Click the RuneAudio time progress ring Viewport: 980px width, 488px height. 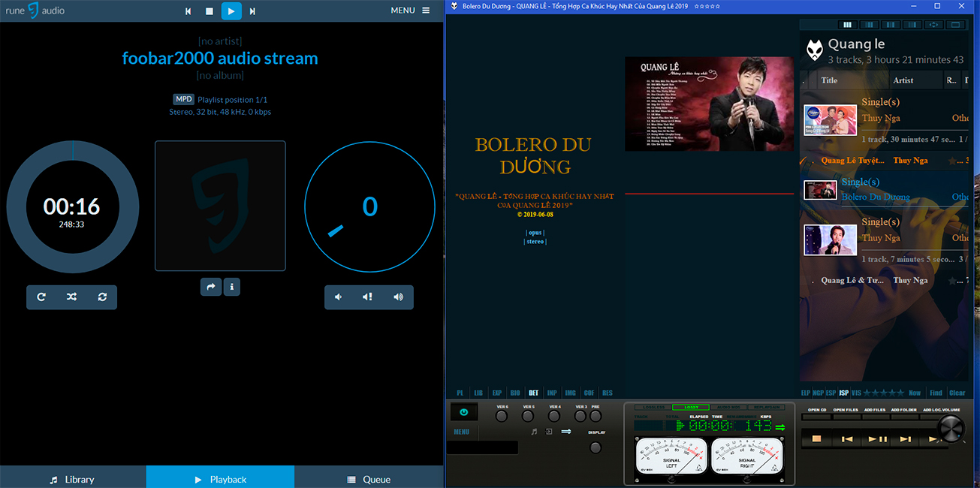tap(73, 208)
